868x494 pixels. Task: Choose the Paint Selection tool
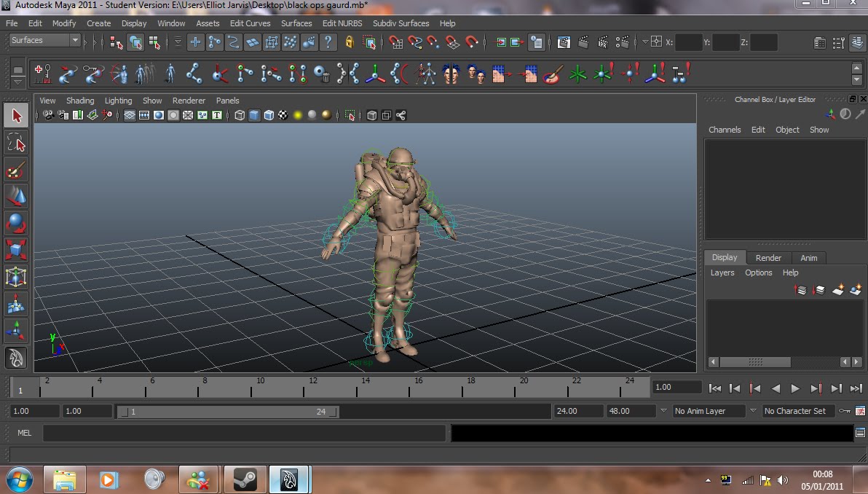(16, 170)
